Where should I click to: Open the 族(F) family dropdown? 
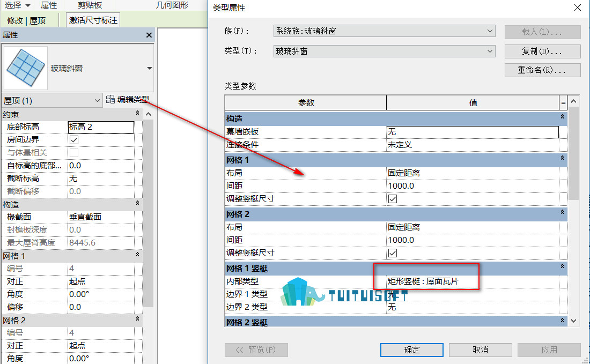[x=384, y=31]
